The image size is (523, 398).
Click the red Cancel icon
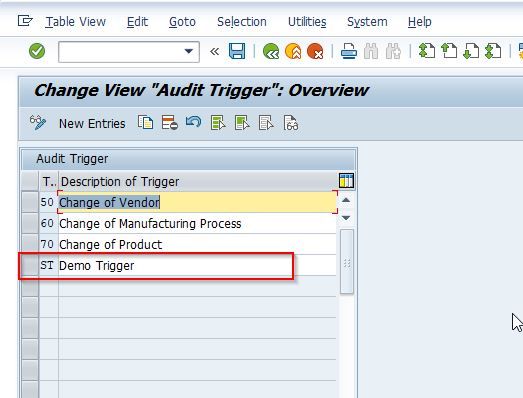pyautogui.click(x=315, y=51)
